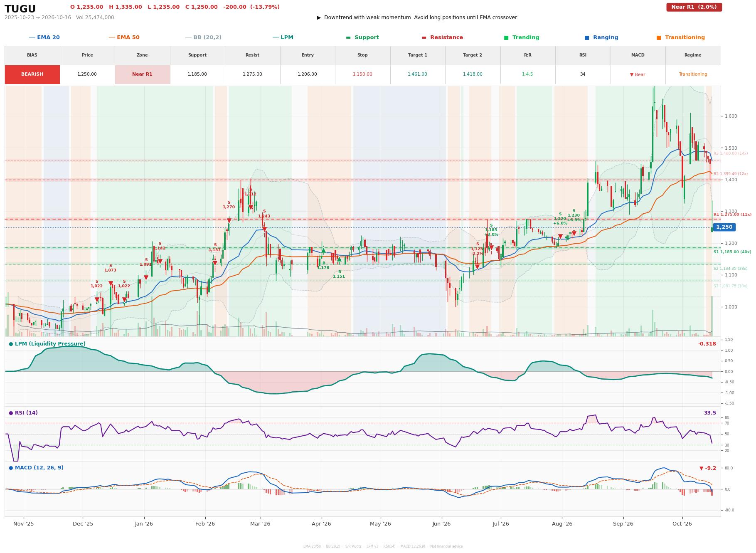Toggle the LPM legend entry
The width and height of the screenshot is (756, 553).
tap(283, 37)
